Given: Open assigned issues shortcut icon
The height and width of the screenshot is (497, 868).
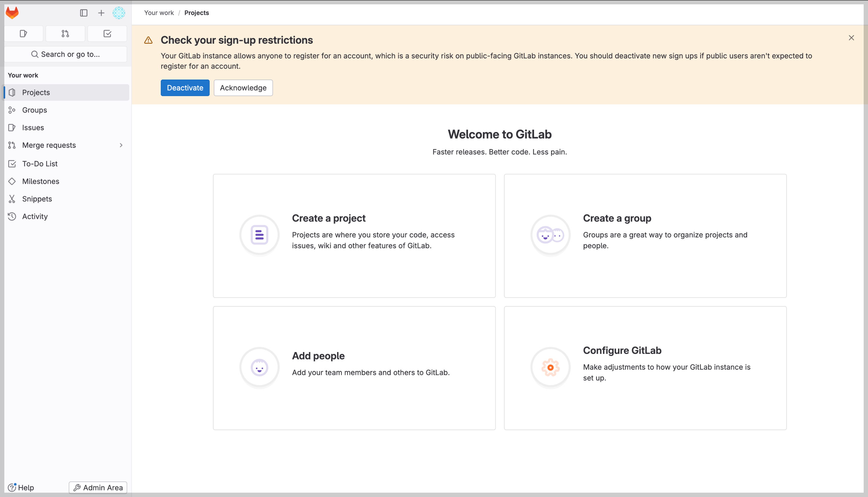Looking at the screenshot, I should point(23,34).
